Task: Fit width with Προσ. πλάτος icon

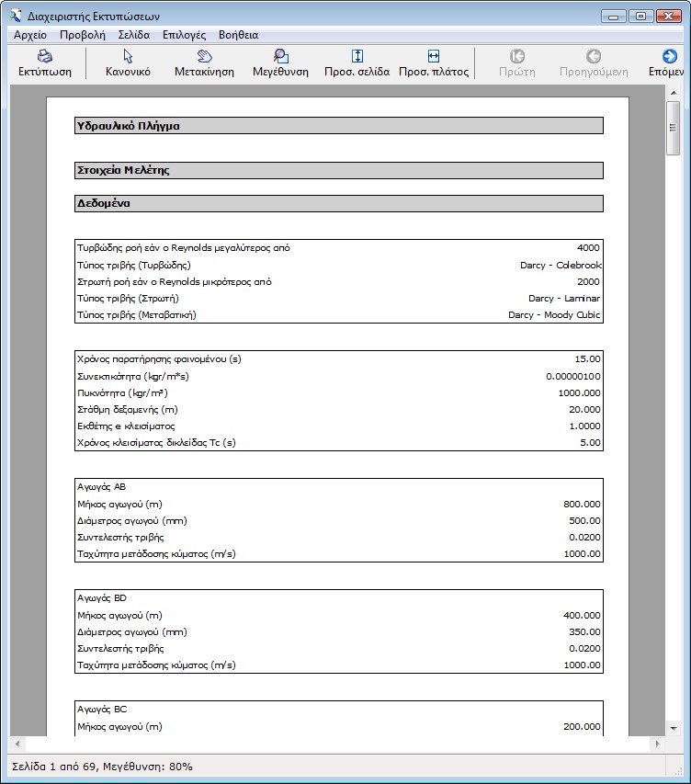Action: (x=434, y=56)
